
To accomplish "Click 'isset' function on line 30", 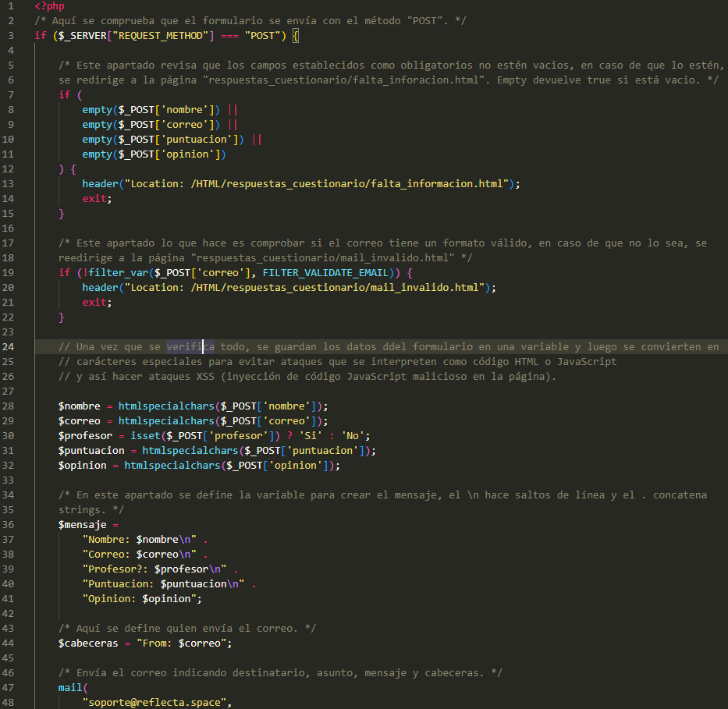I will [145, 436].
